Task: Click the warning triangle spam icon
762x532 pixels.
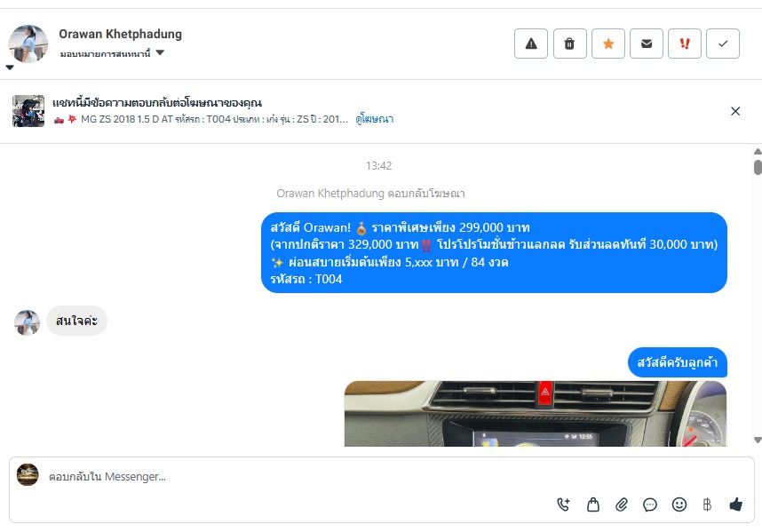Action: click(x=531, y=44)
